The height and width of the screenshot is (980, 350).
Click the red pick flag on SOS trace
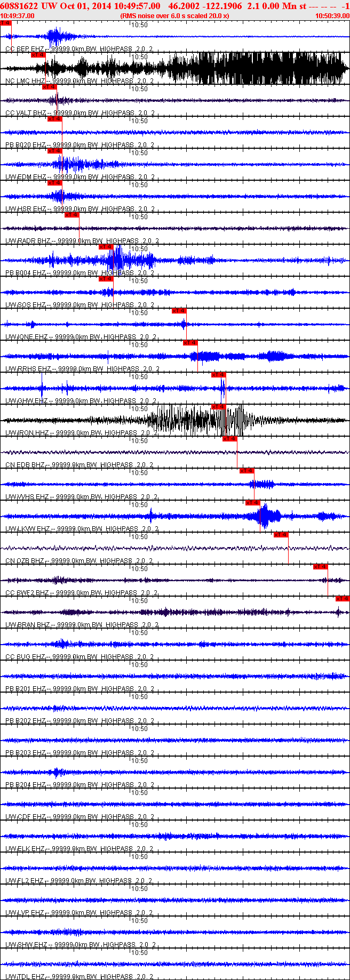coord(106,279)
